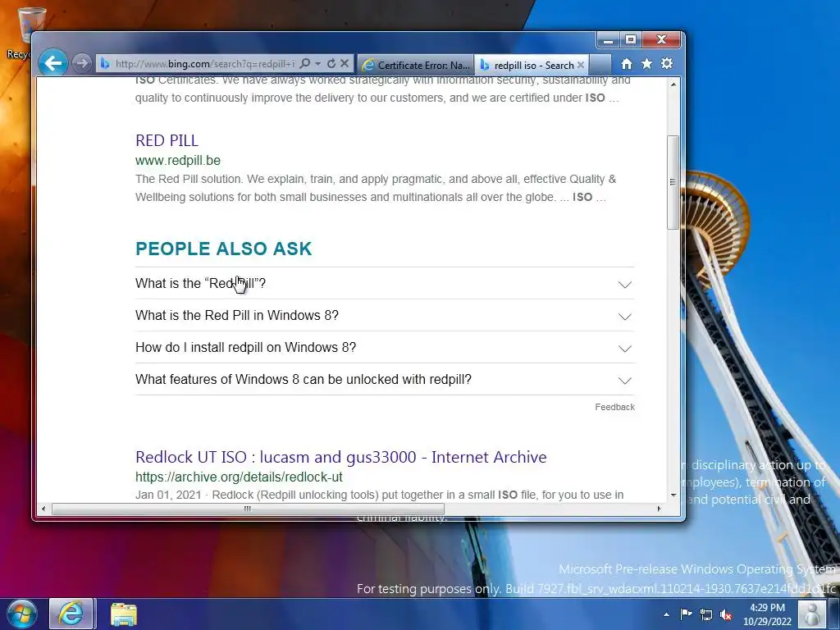The image size is (840, 630).
Task: Select the redpill iso - Search tab
Action: [532, 65]
